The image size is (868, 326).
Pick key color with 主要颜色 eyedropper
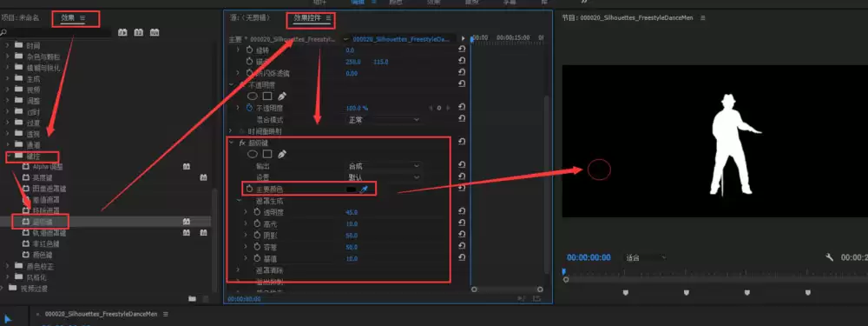(364, 190)
